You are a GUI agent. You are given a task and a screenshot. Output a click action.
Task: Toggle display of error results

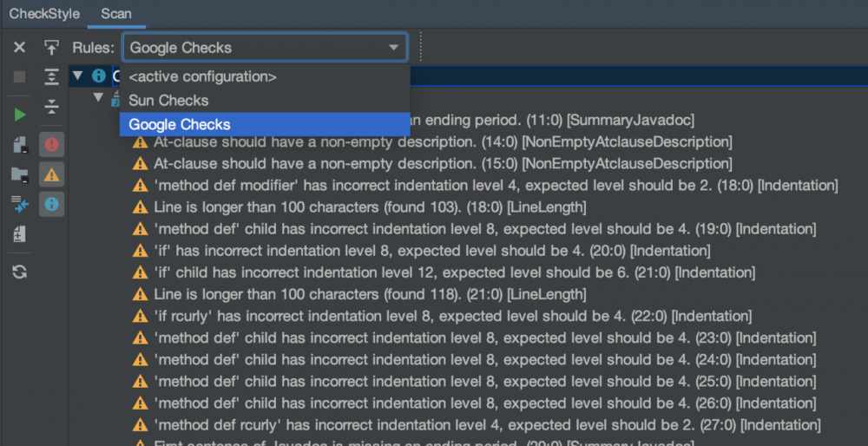coord(51,145)
